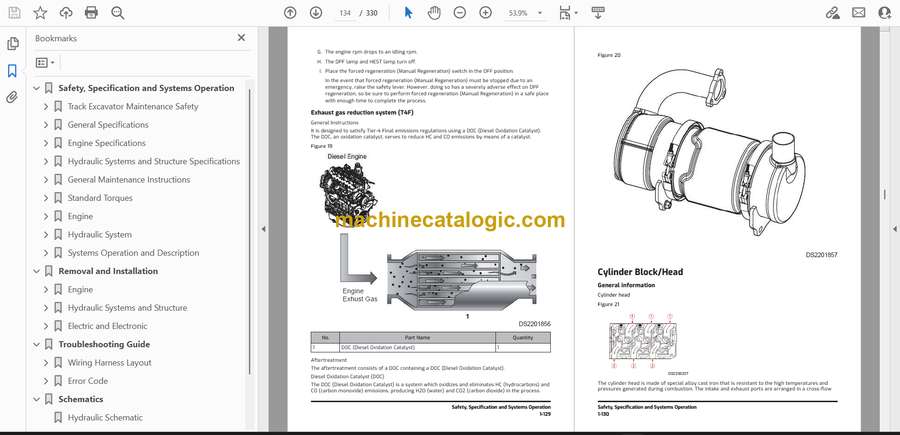Screen dimensions: 900x435
Task: Expand the Standard Torques bookmark
Action: [46, 198]
